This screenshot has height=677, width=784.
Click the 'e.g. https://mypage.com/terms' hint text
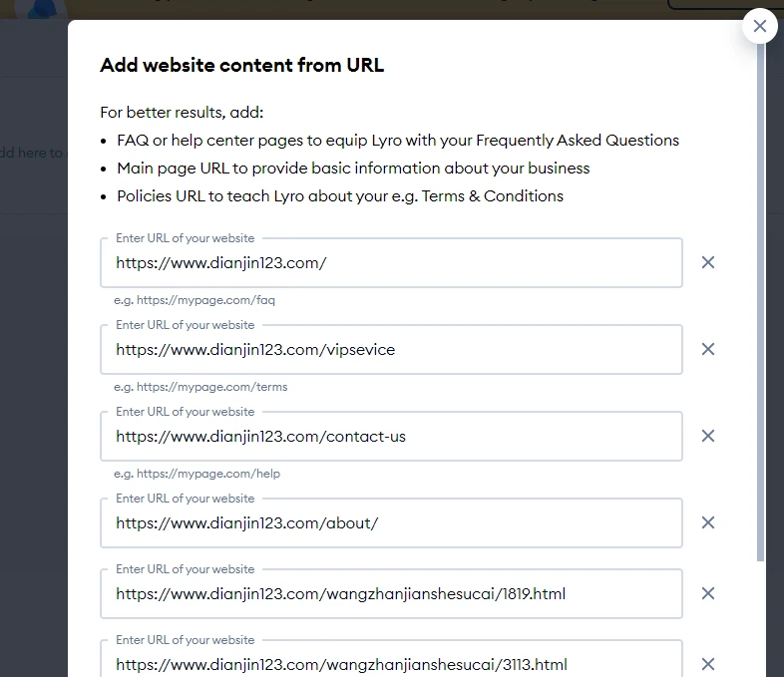tap(200, 387)
